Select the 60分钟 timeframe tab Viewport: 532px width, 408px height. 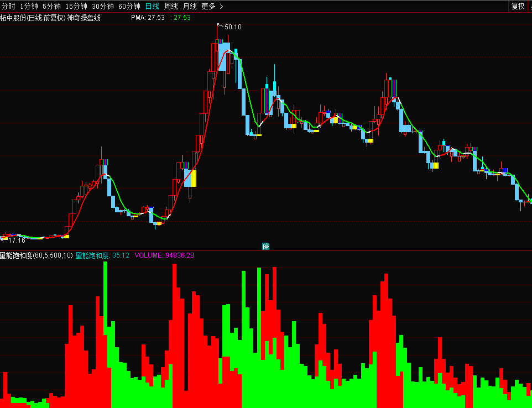[129, 6]
